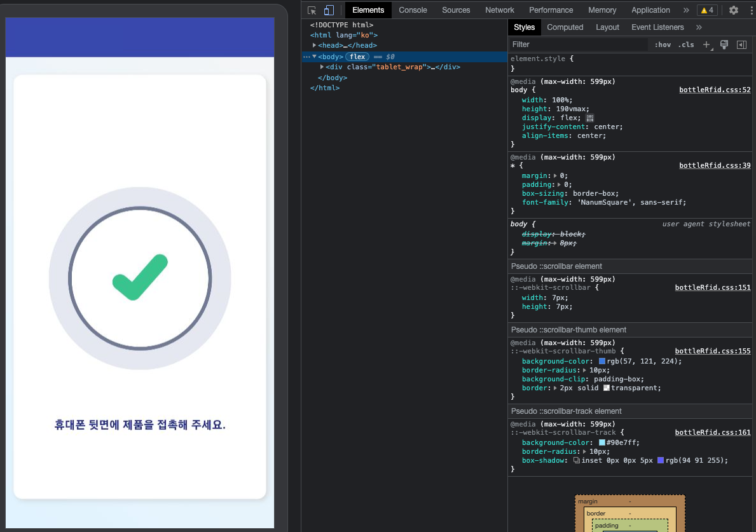Click the box-sizing border-box value

pos(593,194)
